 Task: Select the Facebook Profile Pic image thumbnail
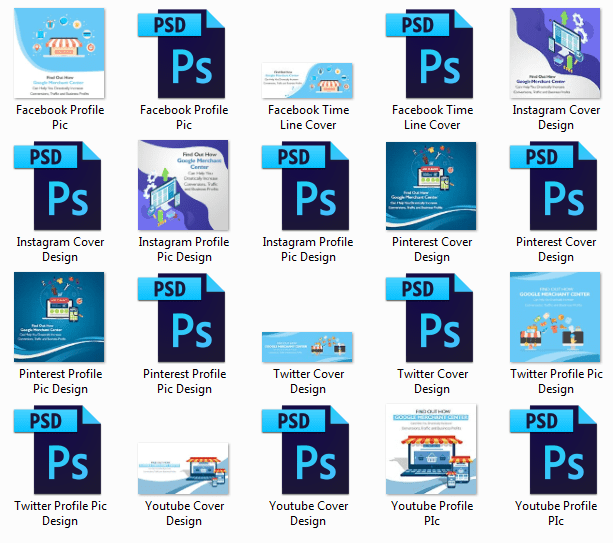coord(60,53)
